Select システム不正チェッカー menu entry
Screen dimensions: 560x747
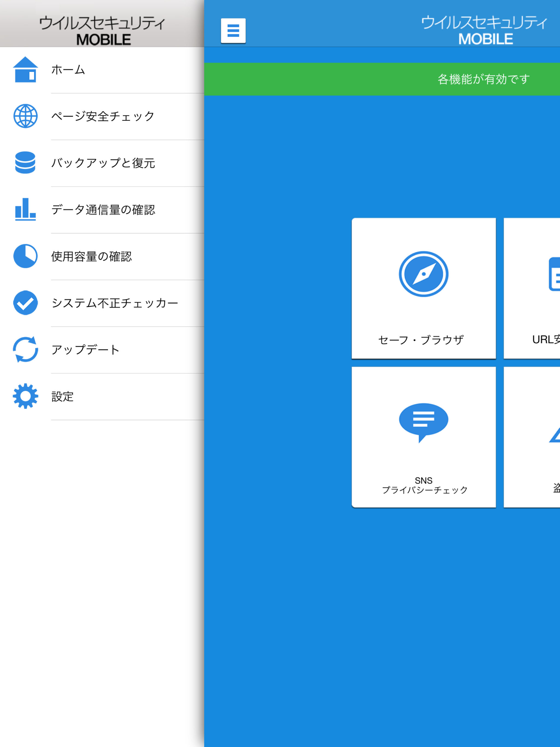coord(102,303)
